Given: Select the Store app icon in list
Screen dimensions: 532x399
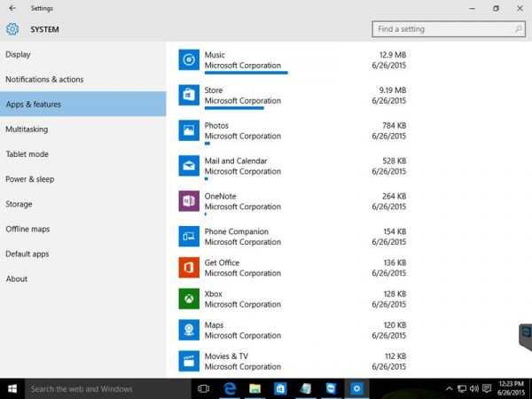Looking at the screenshot, I should coord(188,95).
